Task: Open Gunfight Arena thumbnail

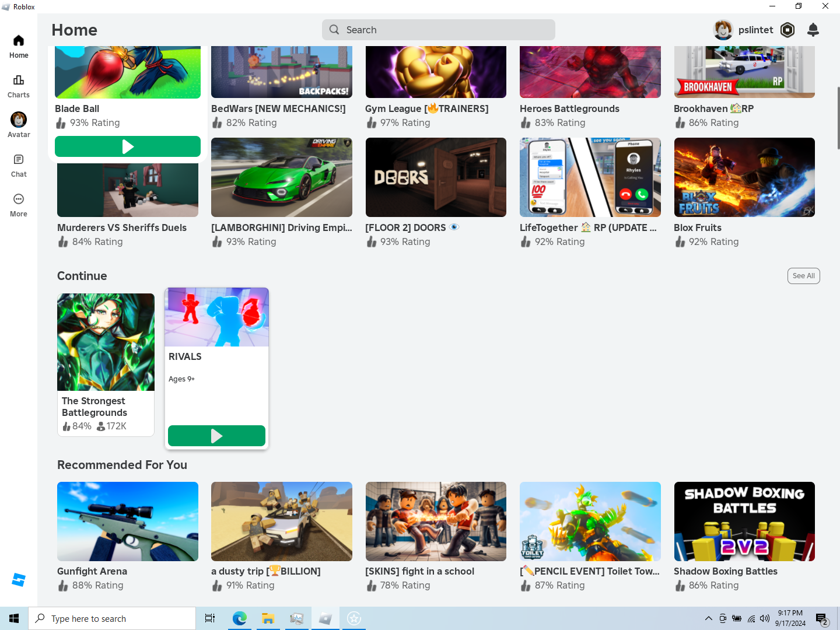Action: click(x=128, y=521)
